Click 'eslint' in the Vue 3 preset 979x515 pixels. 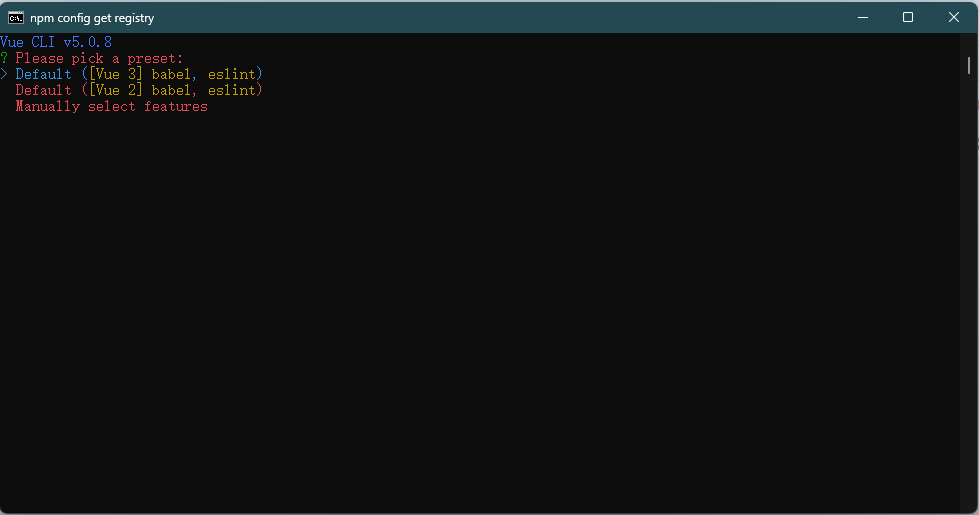(x=232, y=74)
